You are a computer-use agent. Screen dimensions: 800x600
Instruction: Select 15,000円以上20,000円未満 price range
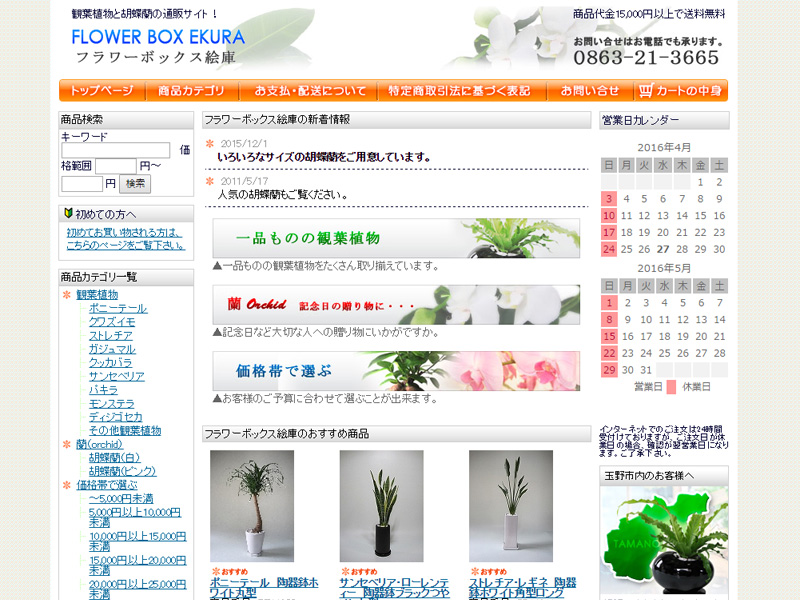click(137, 565)
